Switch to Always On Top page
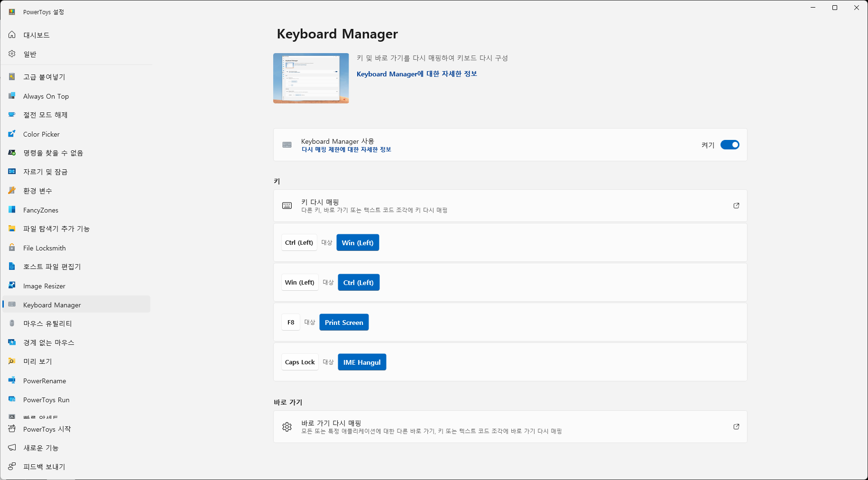 77,96
